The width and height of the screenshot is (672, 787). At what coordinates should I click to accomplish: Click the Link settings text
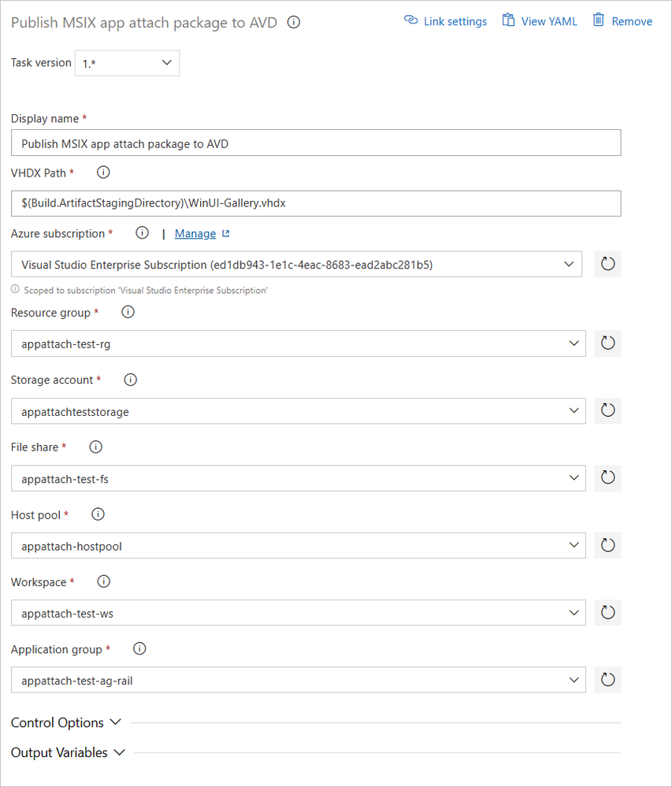455,21
